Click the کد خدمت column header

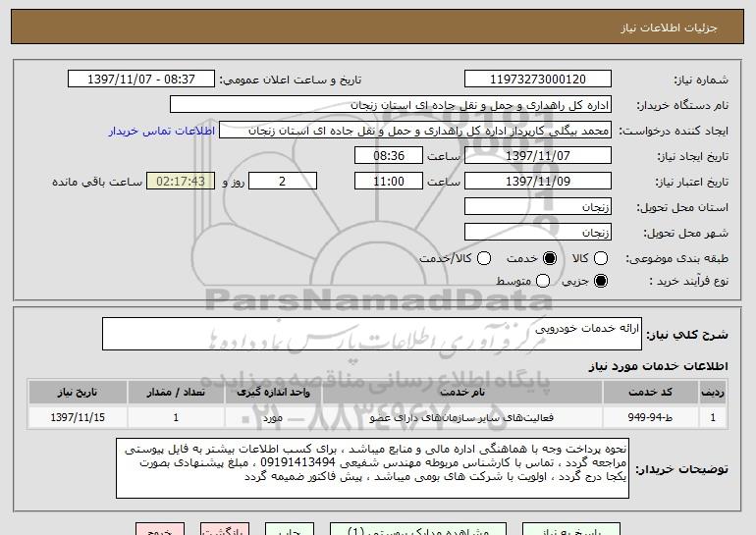[x=650, y=393]
